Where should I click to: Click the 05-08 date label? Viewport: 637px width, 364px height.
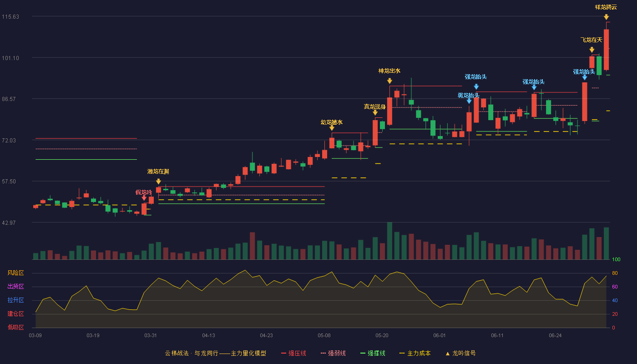[324, 335]
